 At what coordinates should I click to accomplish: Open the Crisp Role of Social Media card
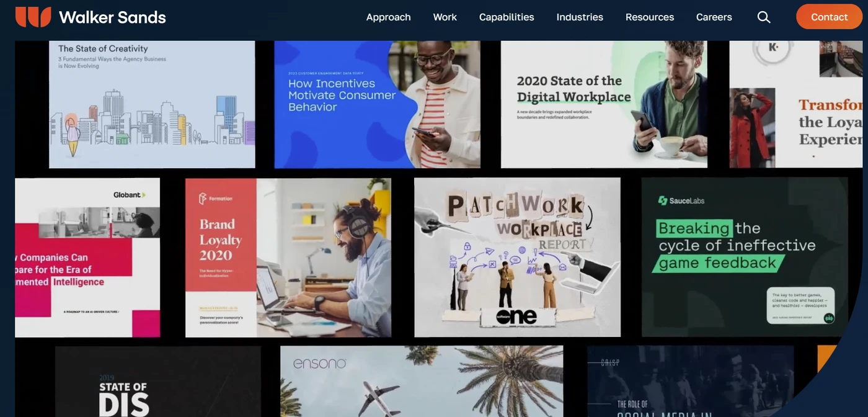(690, 381)
